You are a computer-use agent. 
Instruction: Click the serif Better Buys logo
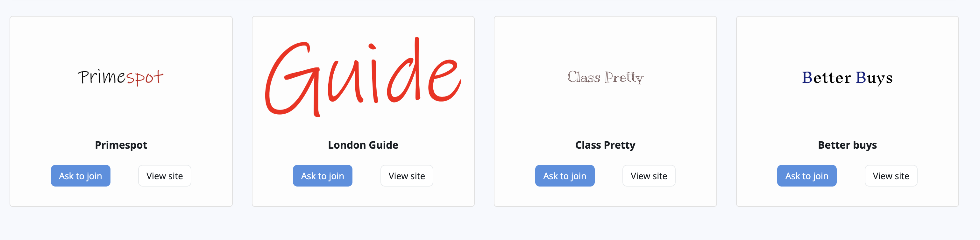[x=847, y=77]
